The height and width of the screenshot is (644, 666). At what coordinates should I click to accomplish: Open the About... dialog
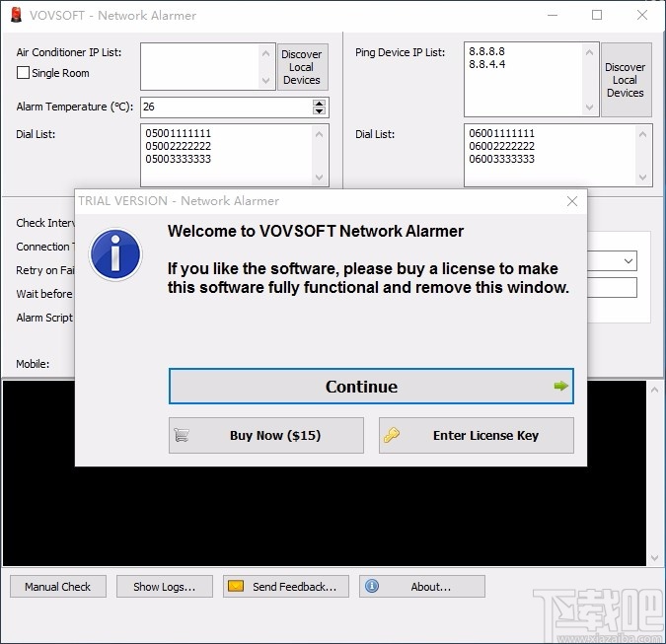click(422, 586)
